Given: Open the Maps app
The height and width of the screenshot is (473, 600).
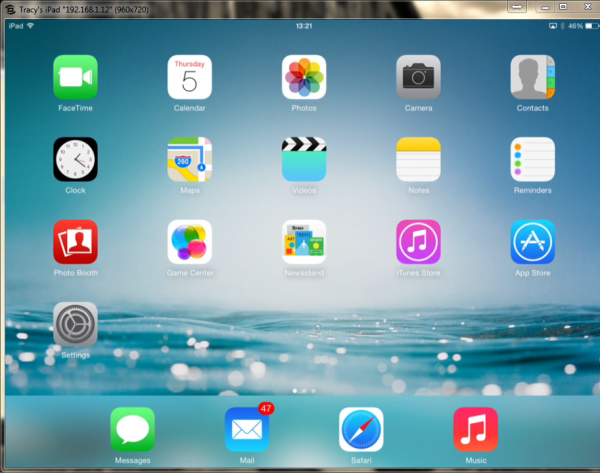Looking at the screenshot, I should tap(189, 159).
